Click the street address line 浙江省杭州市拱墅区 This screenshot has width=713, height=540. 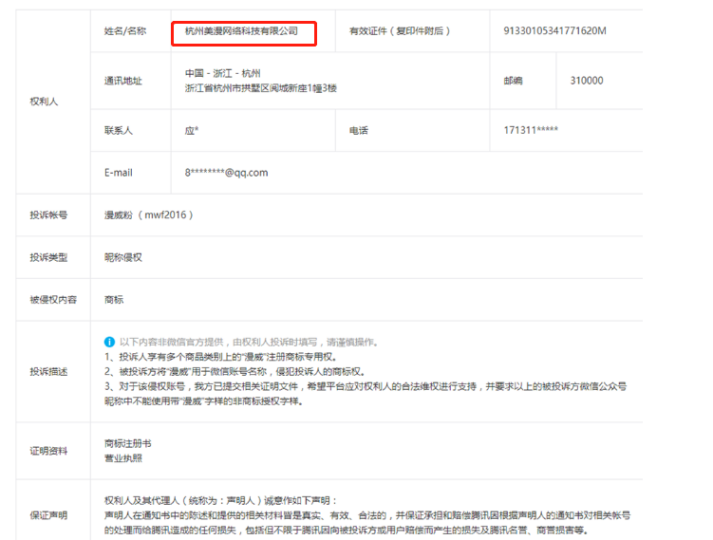pyautogui.click(x=261, y=89)
